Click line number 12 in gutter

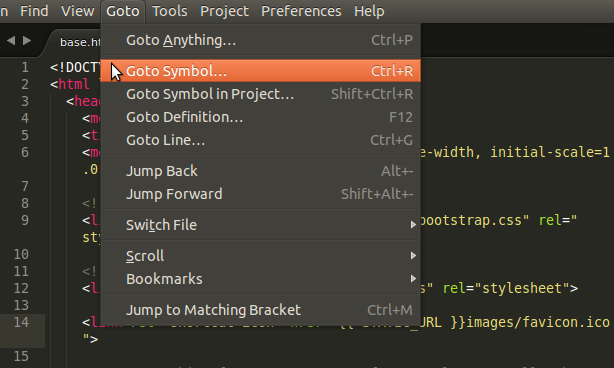click(21, 288)
